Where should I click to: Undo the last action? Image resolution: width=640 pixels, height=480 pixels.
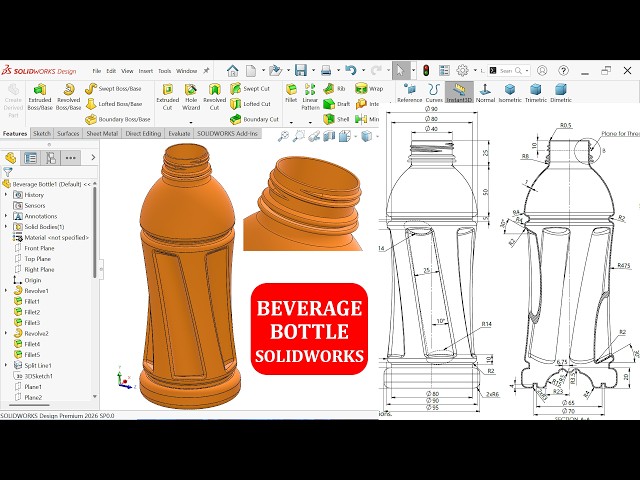click(x=350, y=71)
